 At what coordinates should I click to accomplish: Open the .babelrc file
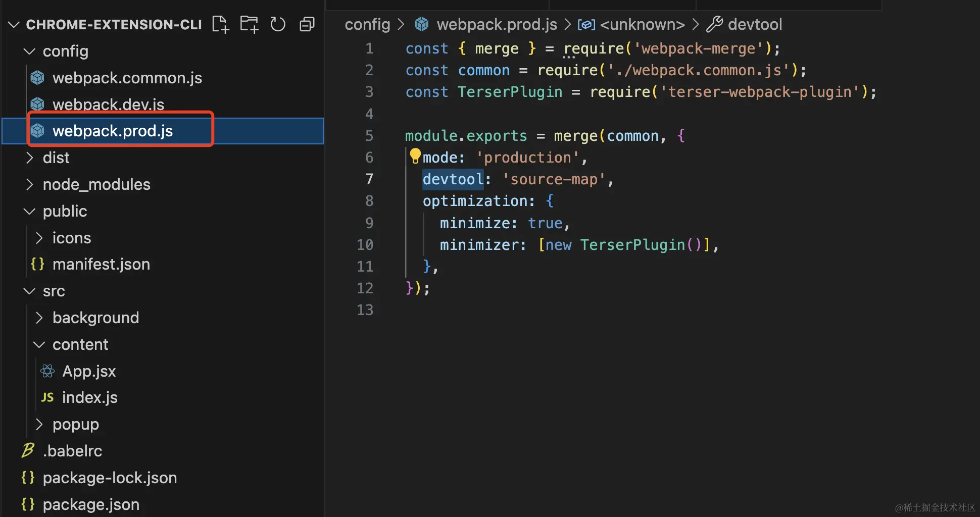point(72,450)
